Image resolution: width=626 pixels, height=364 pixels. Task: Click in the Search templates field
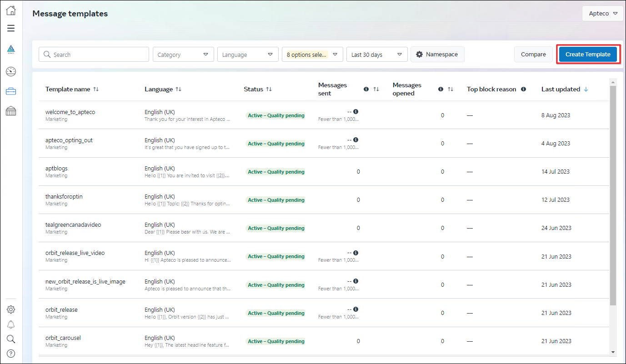coord(94,55)
